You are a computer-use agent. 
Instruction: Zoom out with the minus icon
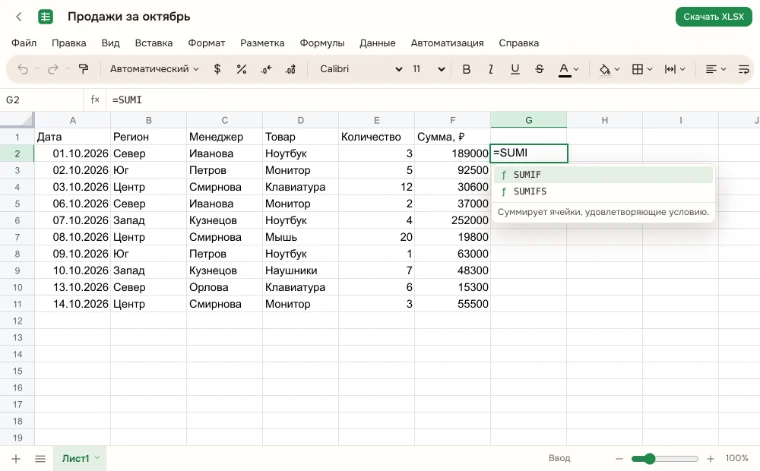[619, 458]
